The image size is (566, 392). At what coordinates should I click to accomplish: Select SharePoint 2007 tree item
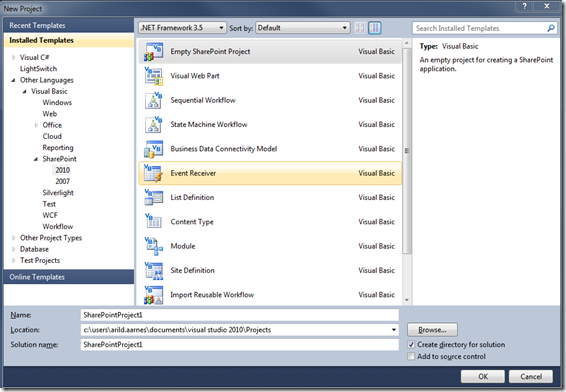tap(62, 181)
